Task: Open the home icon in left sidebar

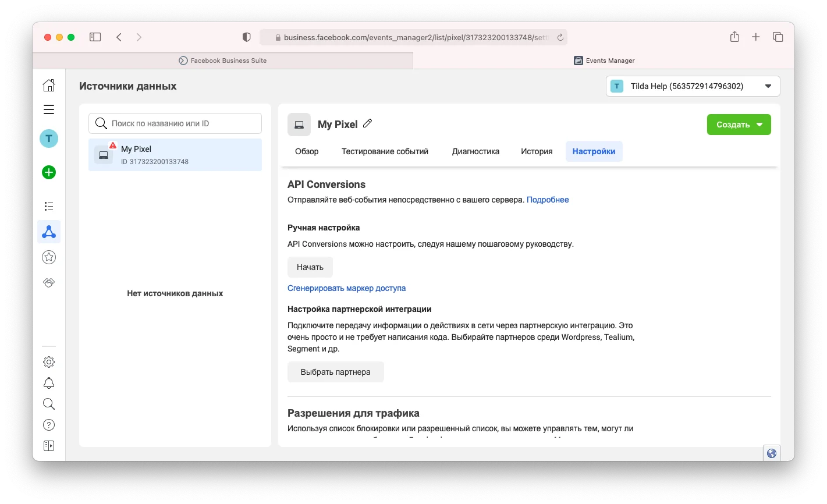Action: (x=49, y=86)
